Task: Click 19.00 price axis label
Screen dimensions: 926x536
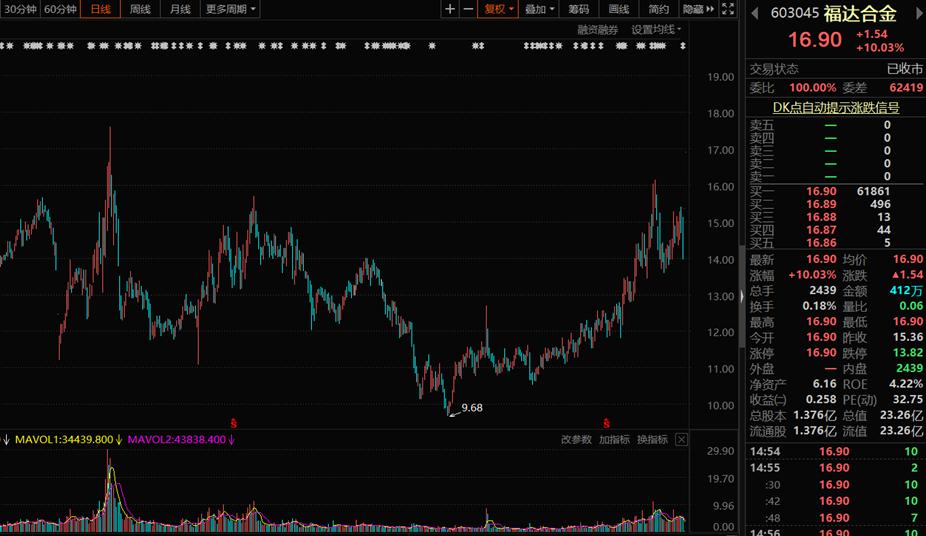Action: [x=720, y=77]
